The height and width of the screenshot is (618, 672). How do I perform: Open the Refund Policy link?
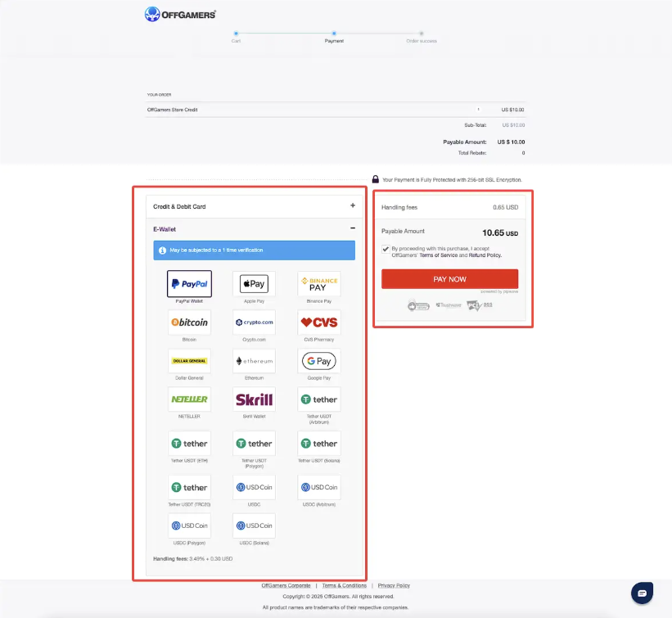pos(485,255)
